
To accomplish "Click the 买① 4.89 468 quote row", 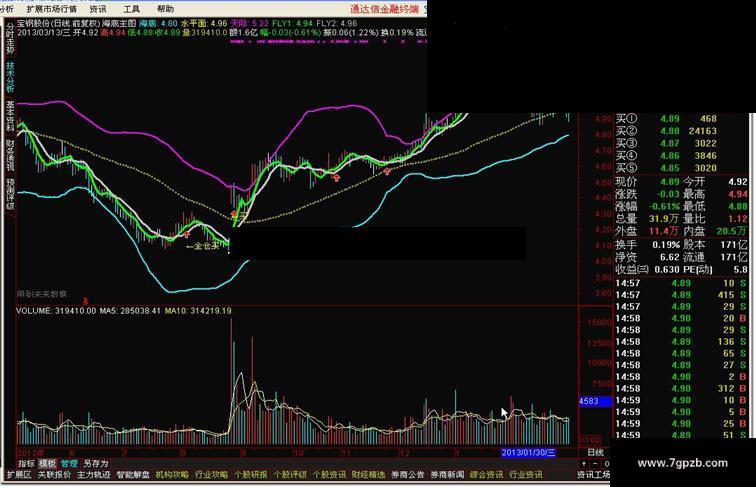I will tap(666, 119).
